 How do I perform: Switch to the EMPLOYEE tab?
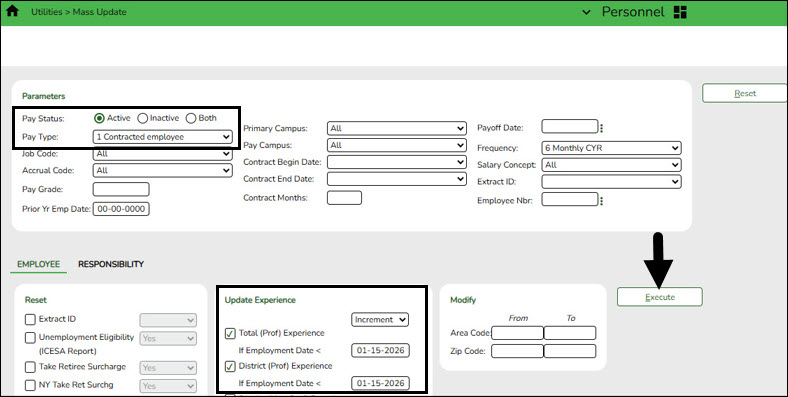pyautogui.click(x=38, y=264)
